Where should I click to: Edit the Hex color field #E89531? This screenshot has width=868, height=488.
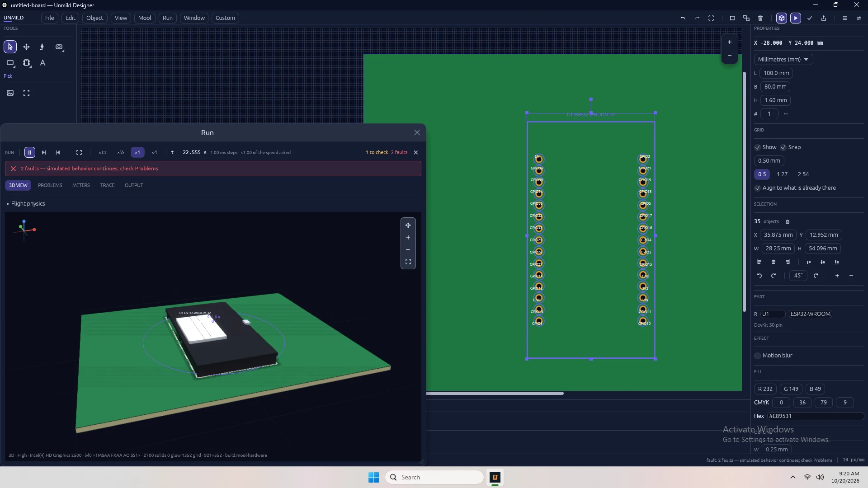point(816,416)
